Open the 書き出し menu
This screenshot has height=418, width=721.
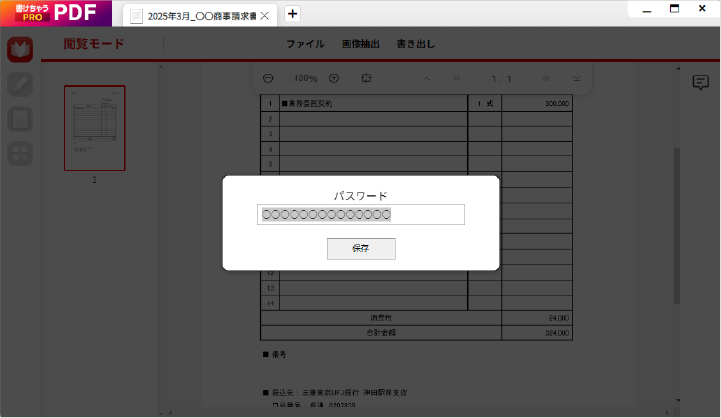click(416, 44)
